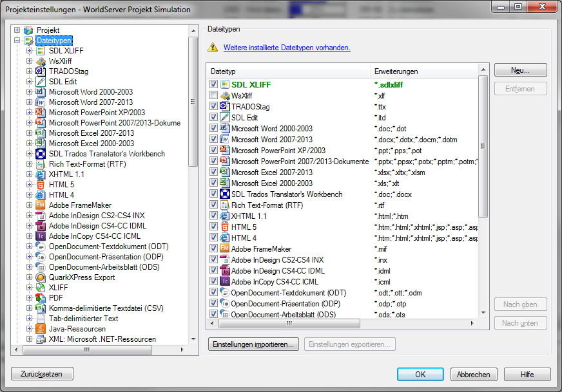Select Komma-delimitierte Textdatei (CSV) in tree
This screenshot has height=392, width=562.
pyautogui.click(x=106, y=308)
